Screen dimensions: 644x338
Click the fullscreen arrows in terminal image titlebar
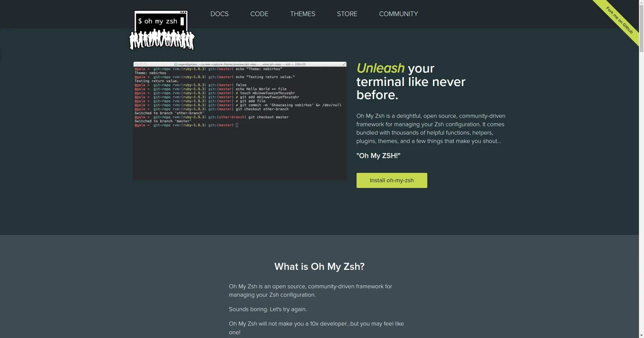(x=344, y=64)
